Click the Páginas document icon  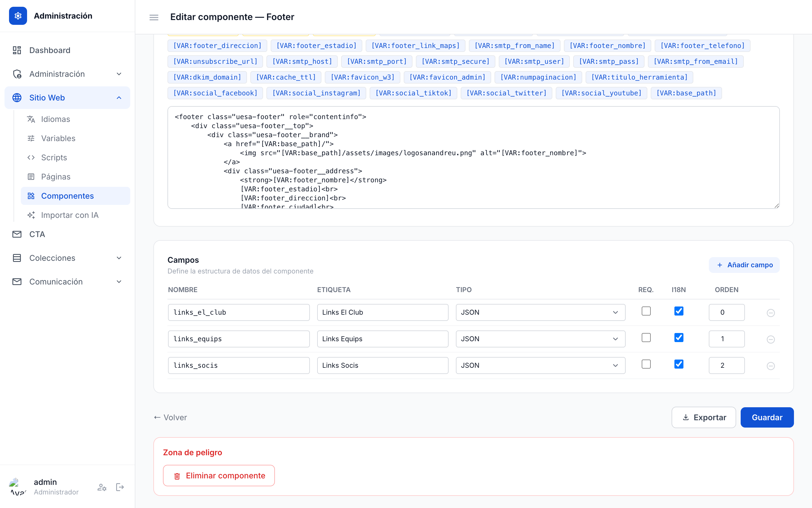31,177
